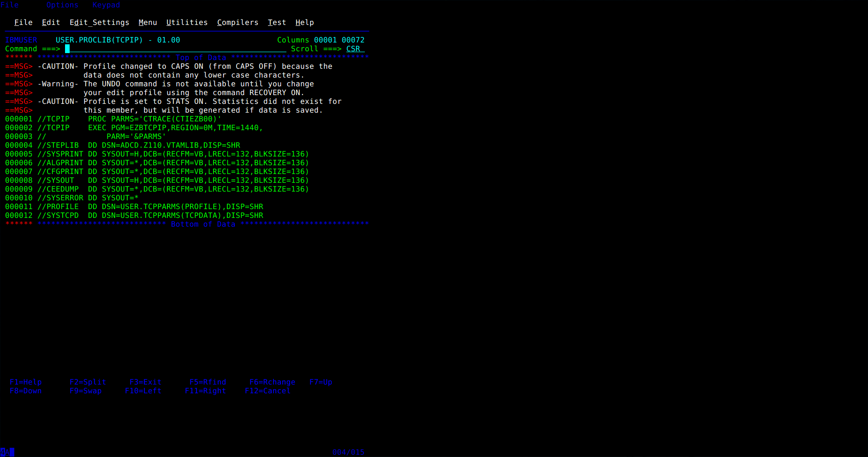This screenshot has width=868, height=457.
Task: Click DSN=USER.TCPPARMS(PROFILE),DISP=SHR text
Action: pyautogui.click(x=182, y=206)
